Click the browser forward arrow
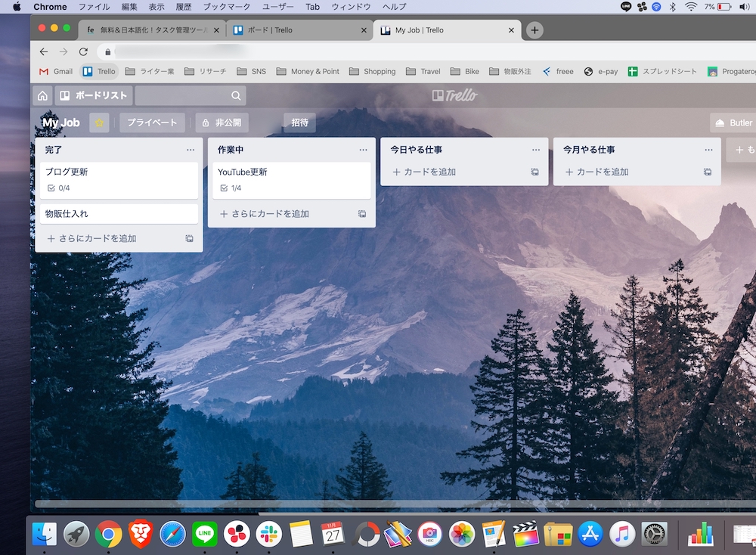756x555 pixels. pos(64,51)
